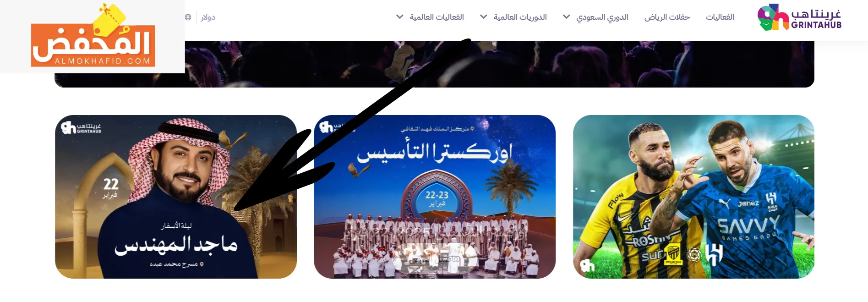Click the location pin on orchestra card
This screenshot has width=868, height=302.
tap(472, 129)
